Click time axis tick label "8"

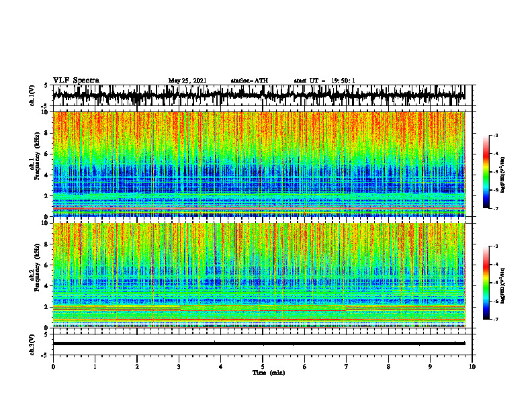coord(388,367)
